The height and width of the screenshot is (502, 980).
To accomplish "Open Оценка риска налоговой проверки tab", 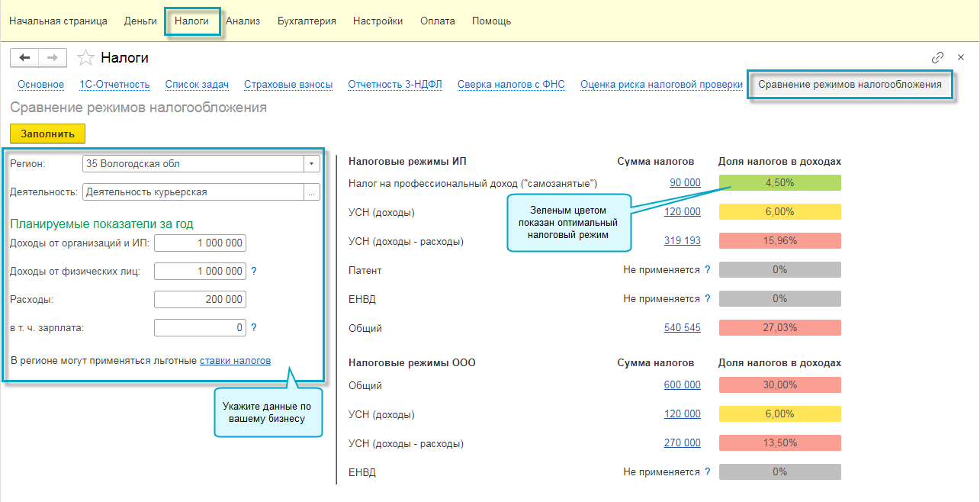I will point(661,85).
